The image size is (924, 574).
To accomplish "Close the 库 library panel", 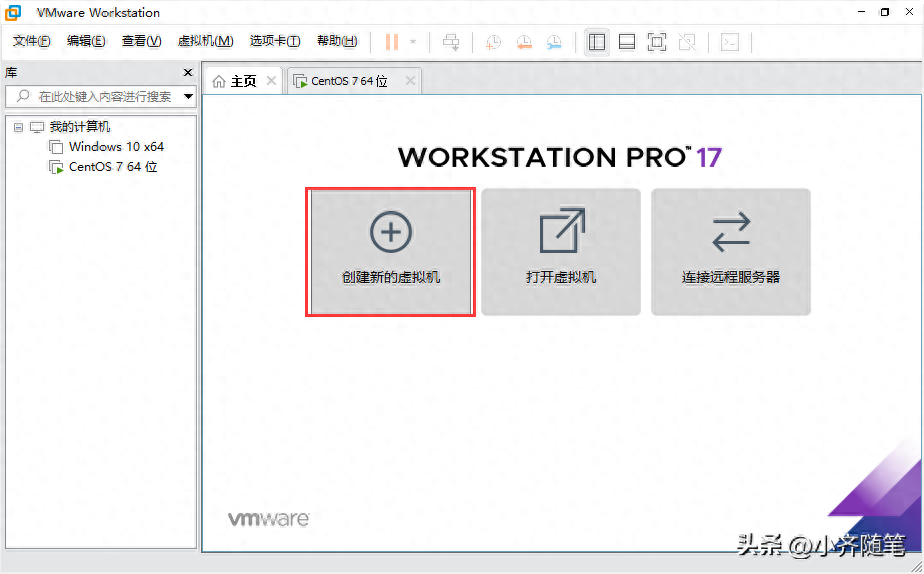I will point(188,72).
